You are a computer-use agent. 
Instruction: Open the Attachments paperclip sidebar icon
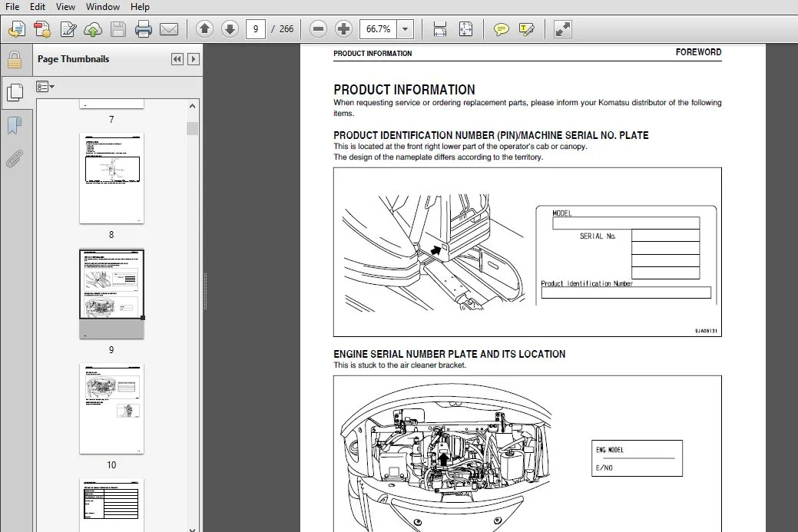15,158
